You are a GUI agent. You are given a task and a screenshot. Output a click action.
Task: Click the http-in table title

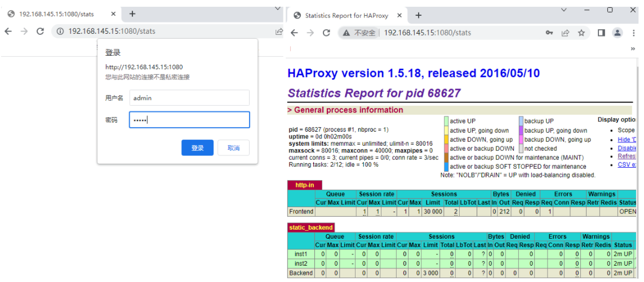pyautogui.click(x=305, y=185)
